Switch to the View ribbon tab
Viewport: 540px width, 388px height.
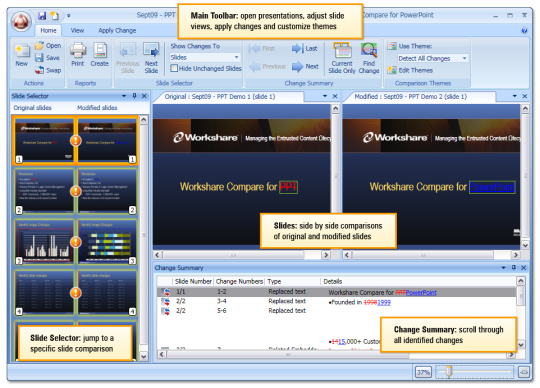77,30
